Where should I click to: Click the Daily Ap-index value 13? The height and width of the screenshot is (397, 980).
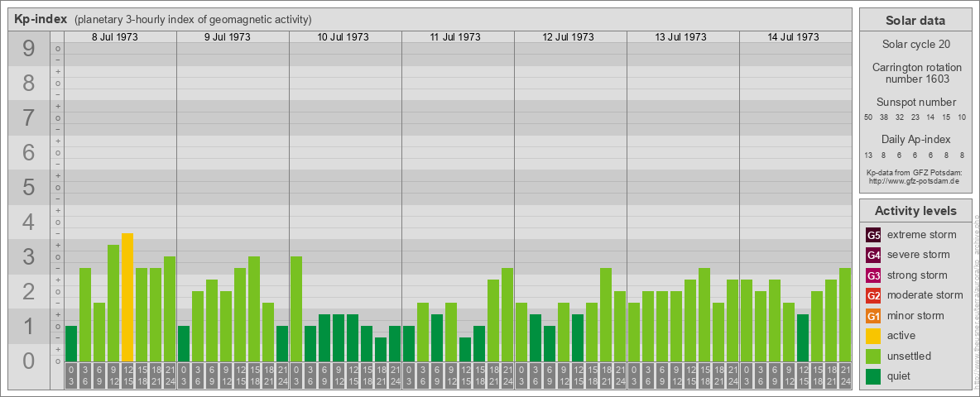coord(868,154)
